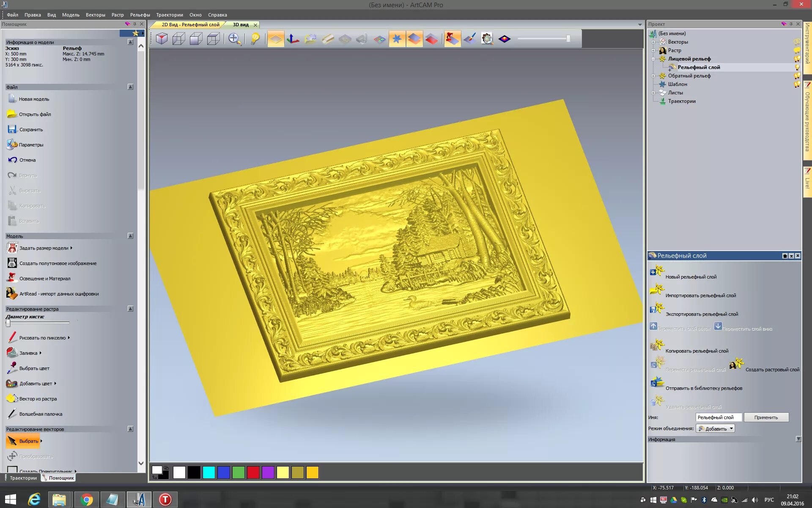The width and height of the screenshot is (812, 508).
Task: Click the light bulb icon in the 3D toolbar
Action: point(255,39)
